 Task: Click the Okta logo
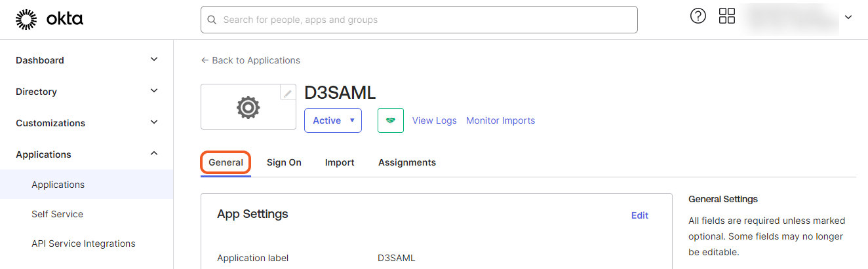click(x=49, y=20)
